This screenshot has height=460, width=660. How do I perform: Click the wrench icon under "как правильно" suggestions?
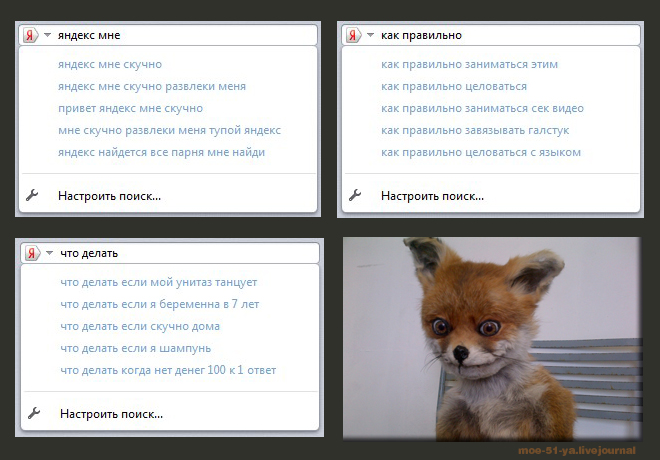(355, 196)
